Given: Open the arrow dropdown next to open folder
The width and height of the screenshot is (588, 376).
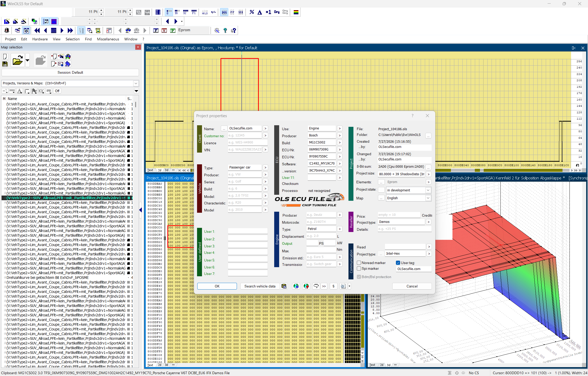Looking at the screenshot, I should tap(27, 60).
